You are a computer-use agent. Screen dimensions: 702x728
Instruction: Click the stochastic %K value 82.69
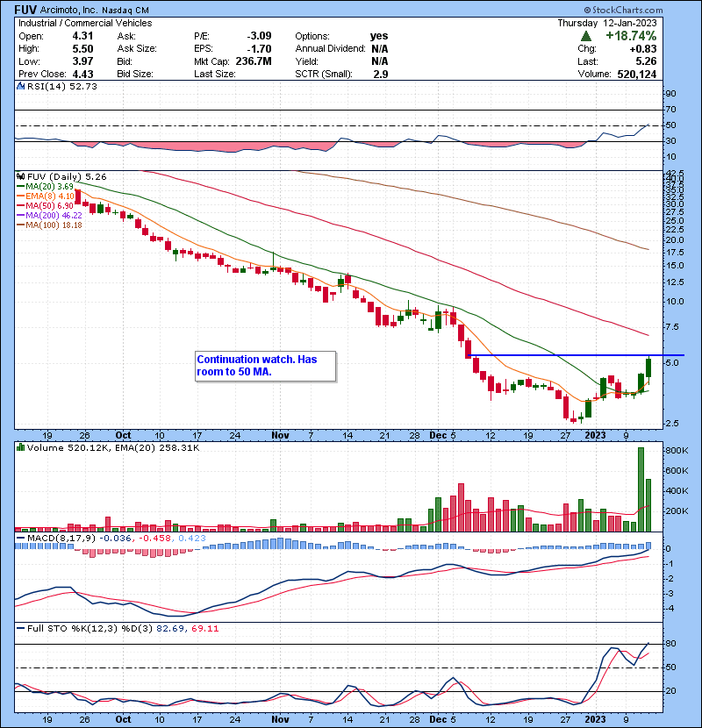pos(170,629)
